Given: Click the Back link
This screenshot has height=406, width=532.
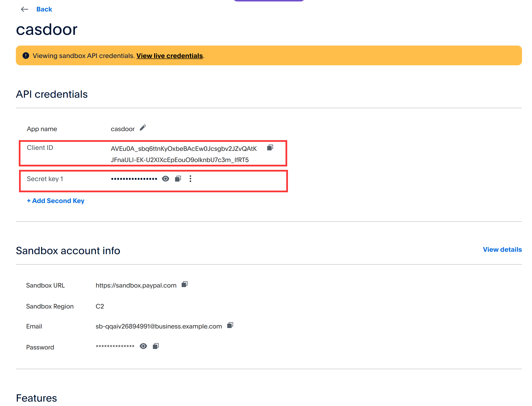Looking at the screenshot, I should coord(44,9).
